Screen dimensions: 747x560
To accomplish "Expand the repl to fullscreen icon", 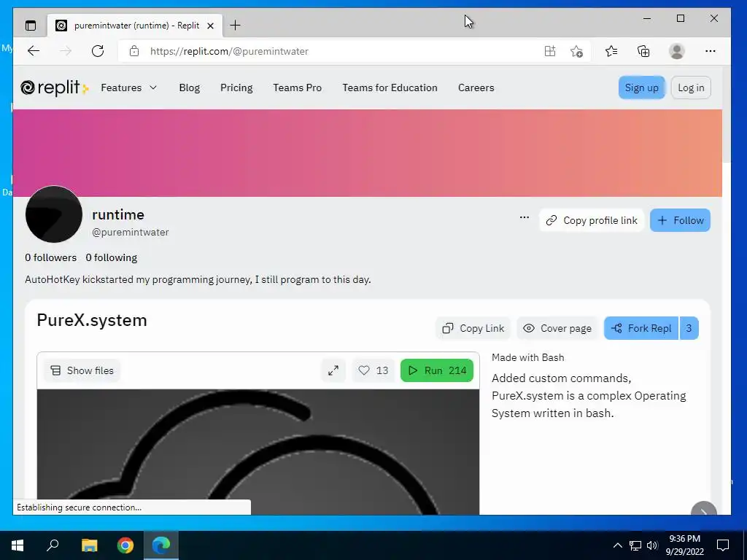I will coord(333,370).
